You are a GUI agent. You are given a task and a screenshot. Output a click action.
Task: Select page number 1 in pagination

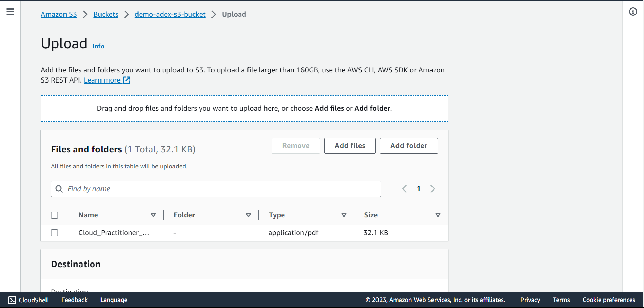point(419,189)
